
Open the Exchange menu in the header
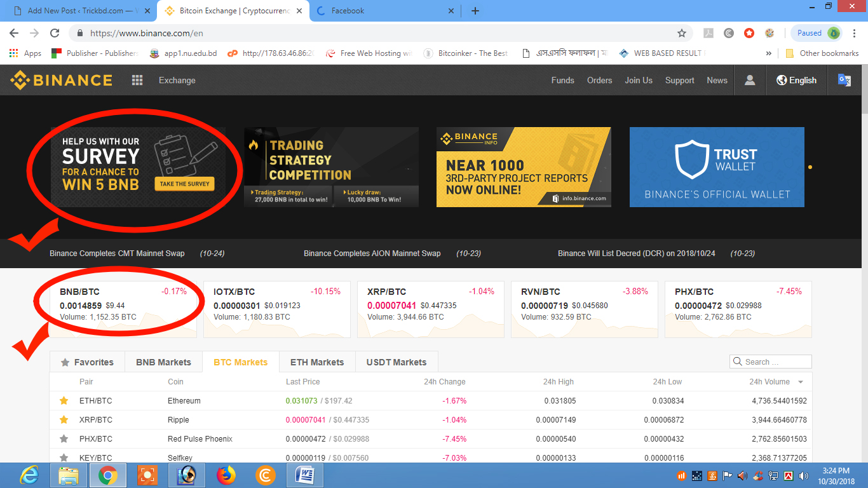pyautogui.click(x=177, y=80)
